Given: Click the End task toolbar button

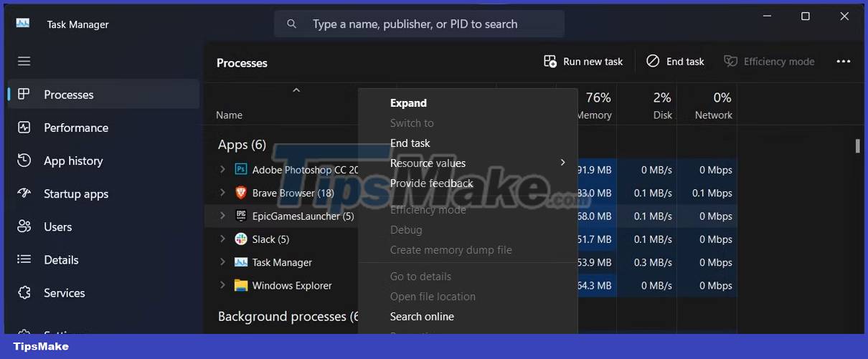Looking at the screenshot, I should tap(675, 62).
